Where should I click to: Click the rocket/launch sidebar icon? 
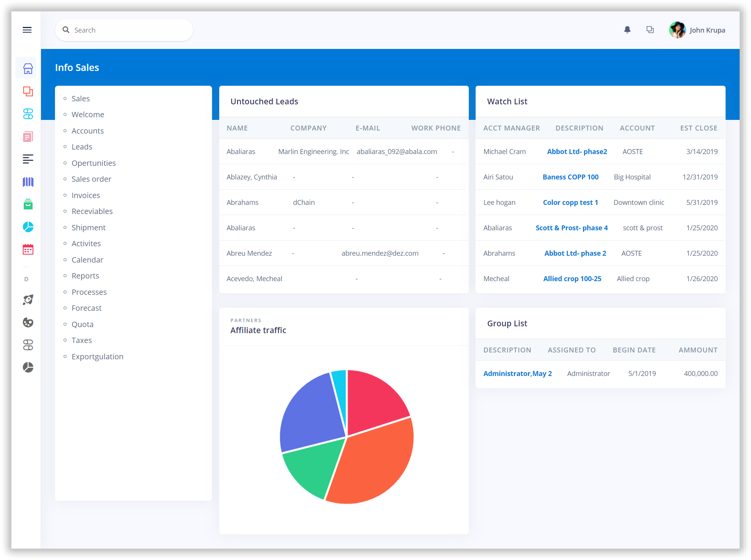(28, 299)
